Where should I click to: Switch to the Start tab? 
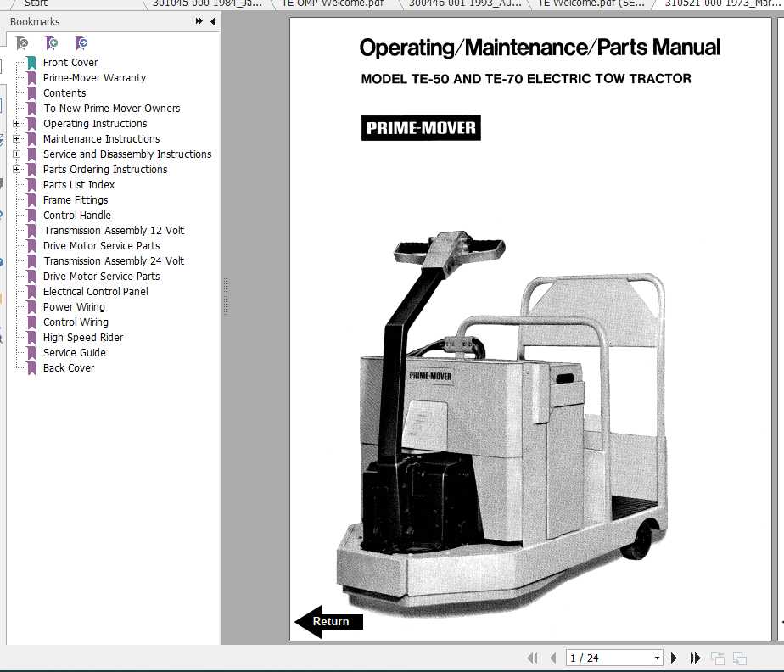[x=36, y=4]
